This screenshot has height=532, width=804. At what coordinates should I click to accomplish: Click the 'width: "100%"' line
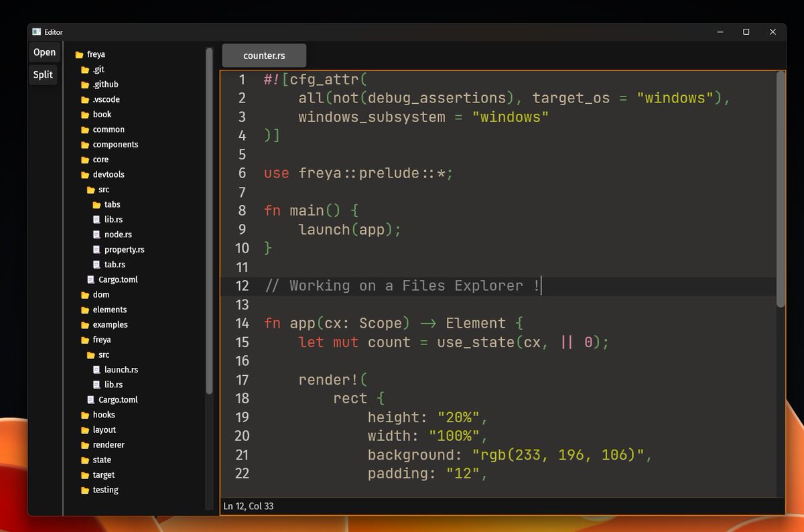(x=427, y=436)
